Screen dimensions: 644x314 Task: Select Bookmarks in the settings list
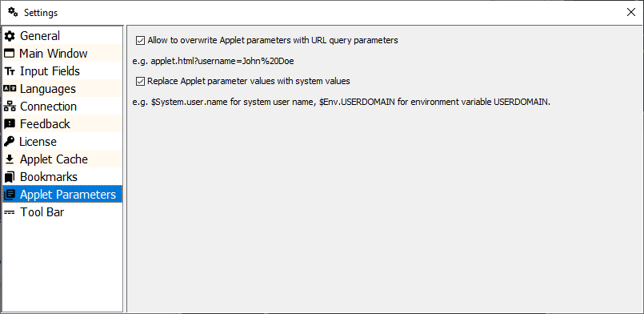(62, 177)
